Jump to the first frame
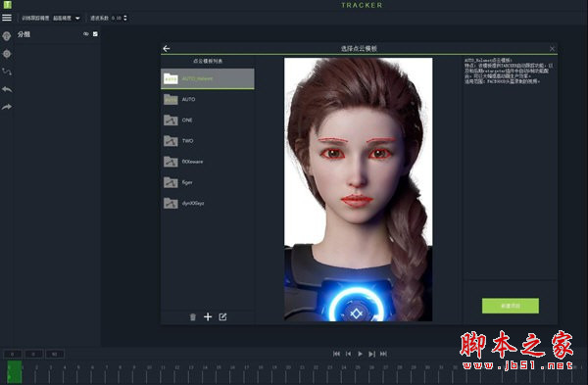 click(336, 354)
